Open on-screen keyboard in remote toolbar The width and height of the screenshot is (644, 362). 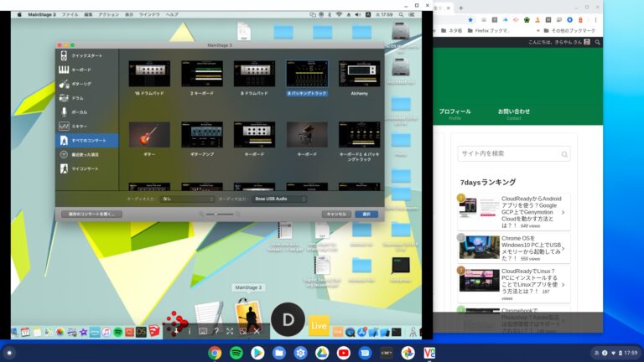pos(203,331)
